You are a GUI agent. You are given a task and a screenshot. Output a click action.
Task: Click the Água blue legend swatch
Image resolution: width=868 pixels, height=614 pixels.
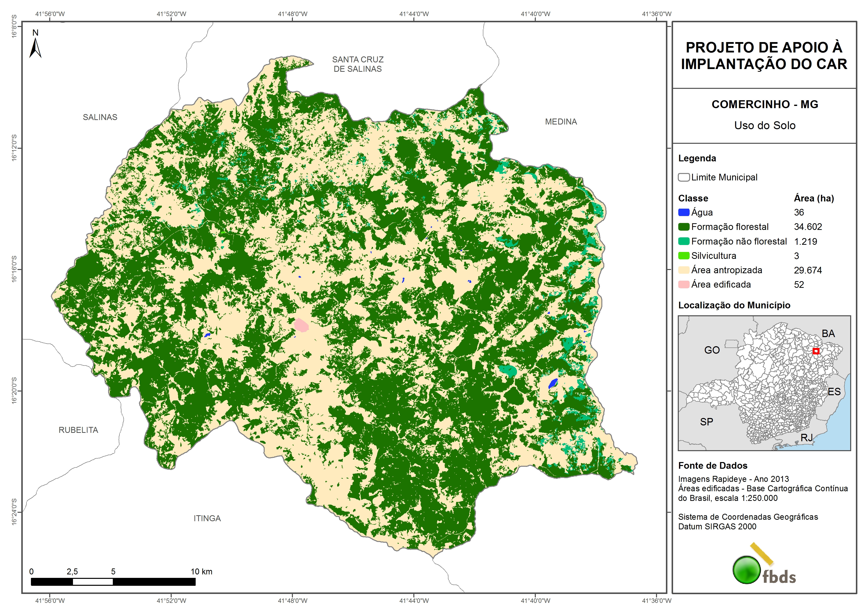click(x=683, y=212)
